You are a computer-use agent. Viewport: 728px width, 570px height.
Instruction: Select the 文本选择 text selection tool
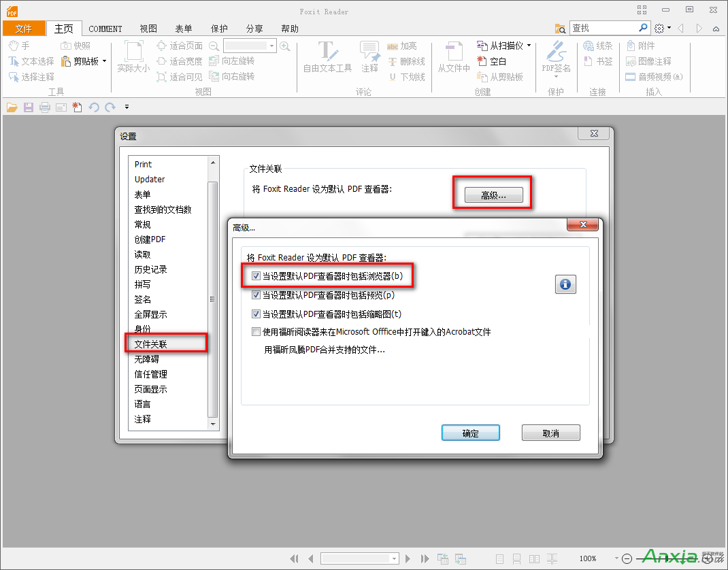[31, 61]
